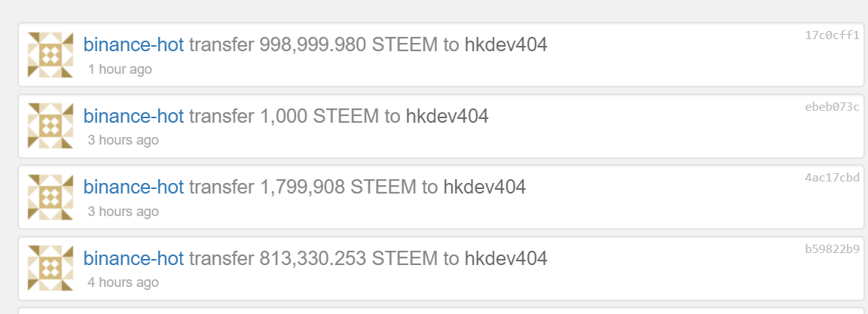
Task: Open binance-hot link in 998,999.980 transfer row
Action: [x=133, y=45]
